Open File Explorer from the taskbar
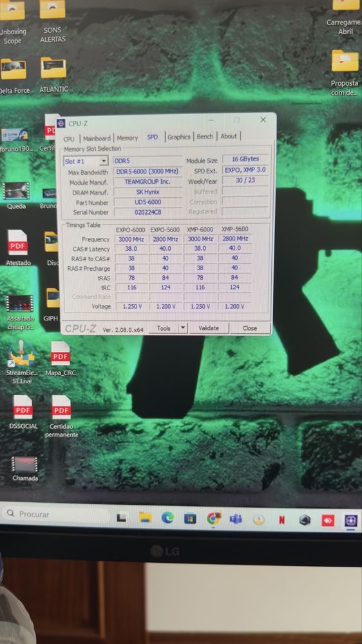362x644 pixels. tap(145, 518)
